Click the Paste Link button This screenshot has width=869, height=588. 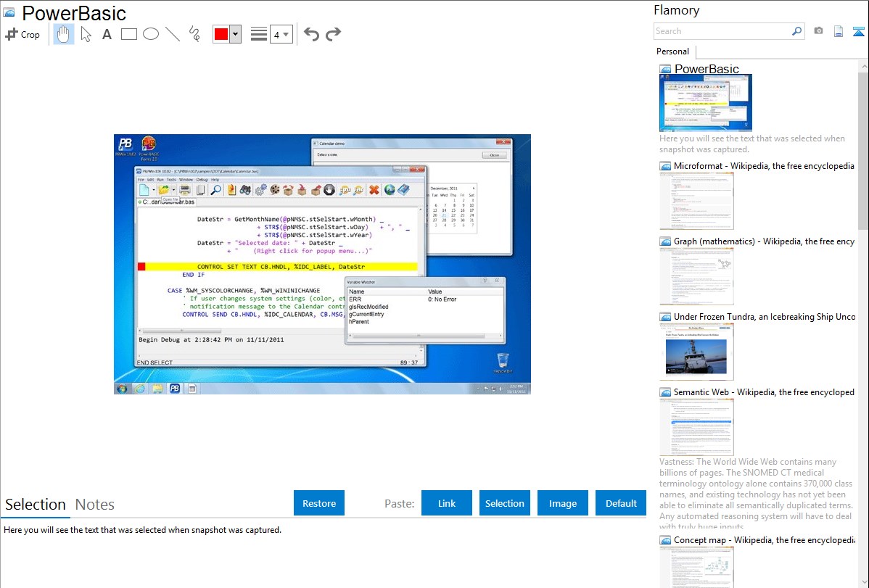click(x=447, y=503)
